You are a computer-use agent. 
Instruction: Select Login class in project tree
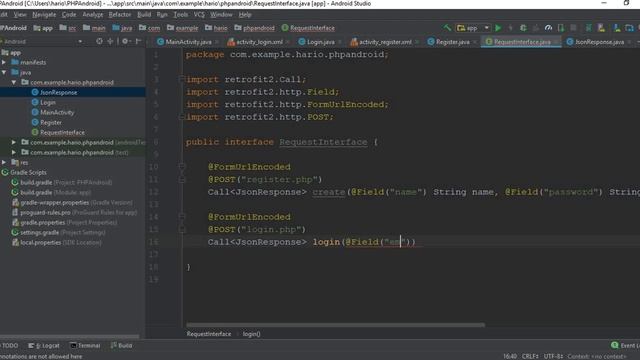pyautogui.click(x=48, y=102)
